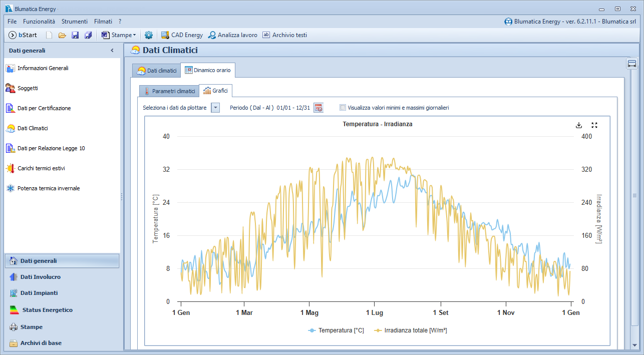The image size is (644, 355).
Task: Open the period calendar picker icon
Action: coord(318,108)
